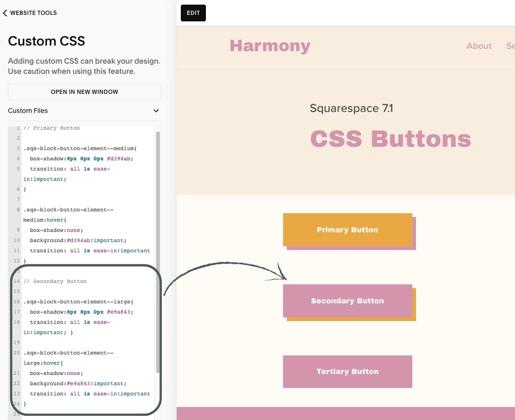
Task: Go back to Website Tools
Action: pos(30,13)
